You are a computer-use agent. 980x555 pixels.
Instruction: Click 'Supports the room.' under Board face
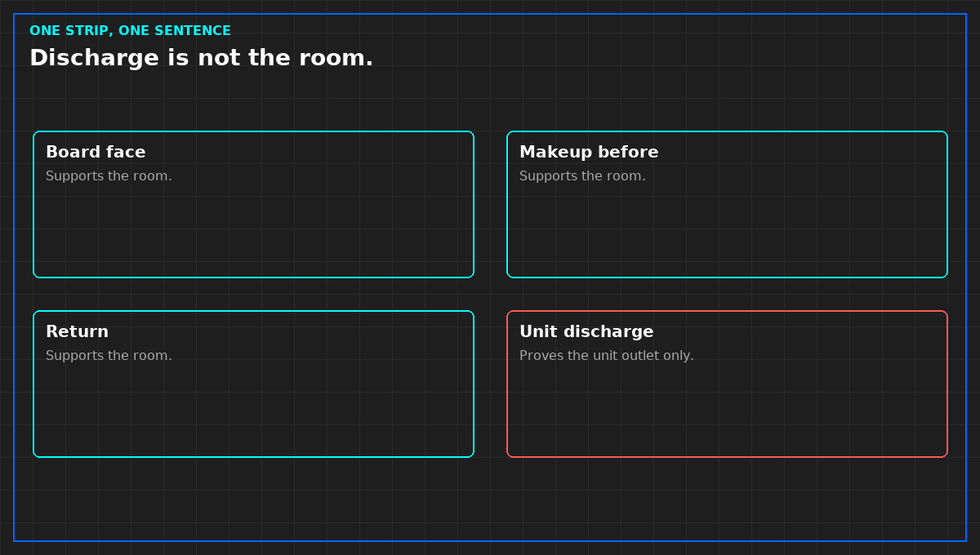[x=109, y=176]
